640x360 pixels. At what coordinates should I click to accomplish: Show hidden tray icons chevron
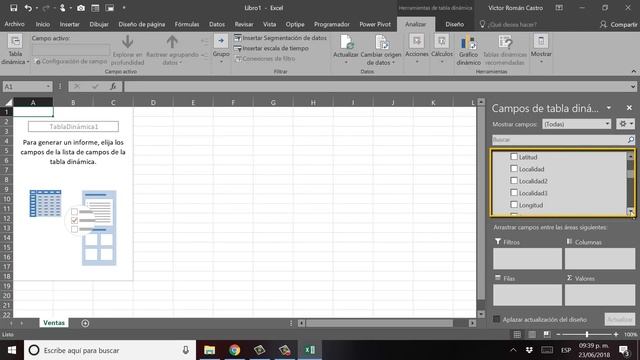513,350
